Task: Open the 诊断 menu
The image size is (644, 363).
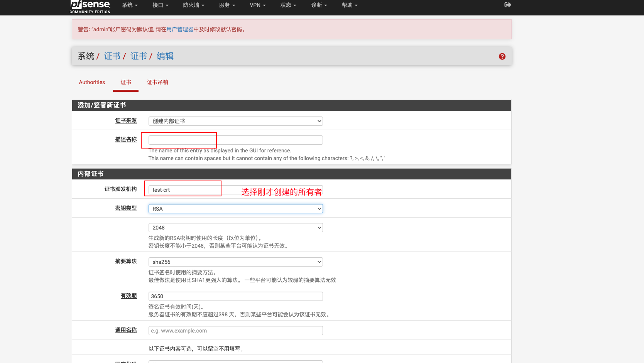Action: pos(319,5)
